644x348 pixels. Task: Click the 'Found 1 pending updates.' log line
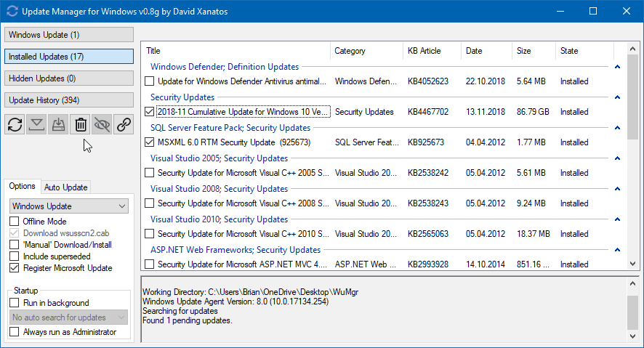(x=188, y=320)
